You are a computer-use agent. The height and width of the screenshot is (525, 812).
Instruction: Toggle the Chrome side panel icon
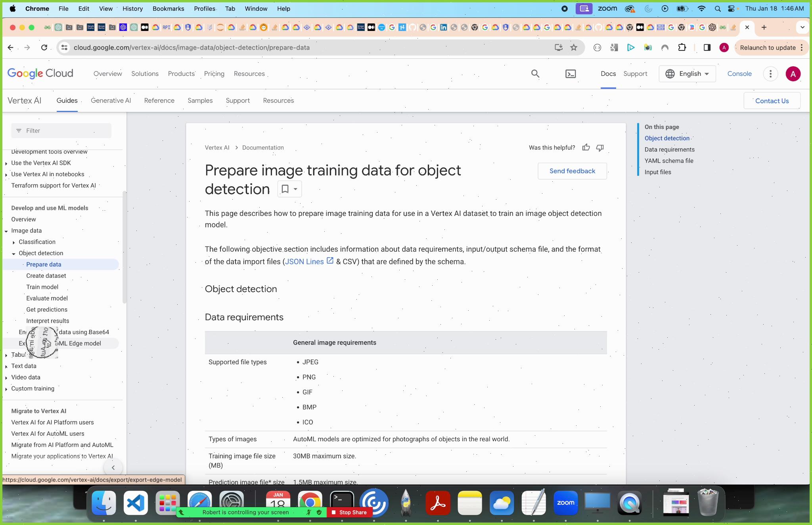(707, 48)
